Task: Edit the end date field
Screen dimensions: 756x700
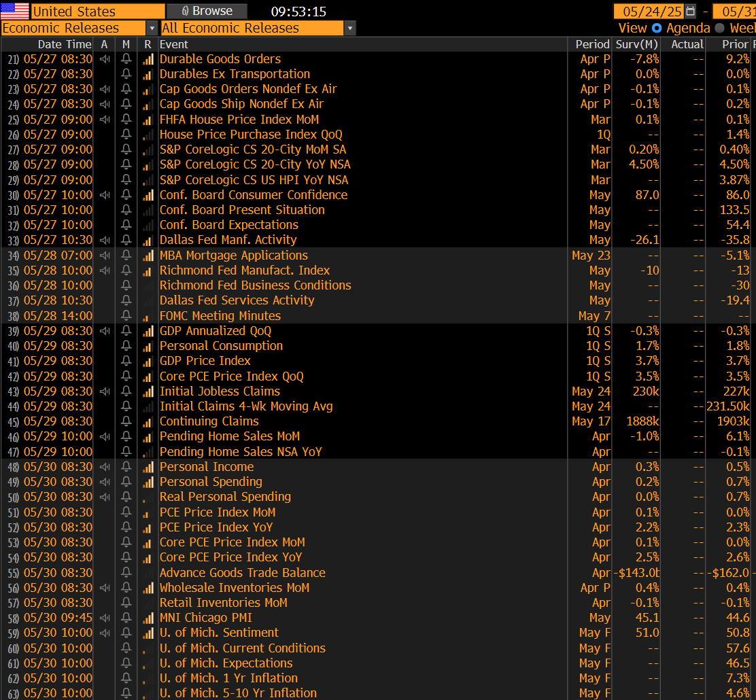Action: (734, 11)
